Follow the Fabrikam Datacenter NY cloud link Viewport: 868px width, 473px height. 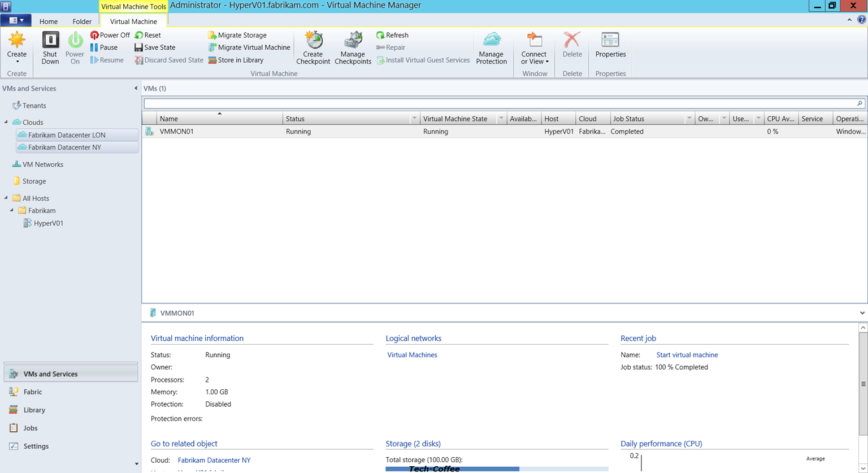click(214, 461)
